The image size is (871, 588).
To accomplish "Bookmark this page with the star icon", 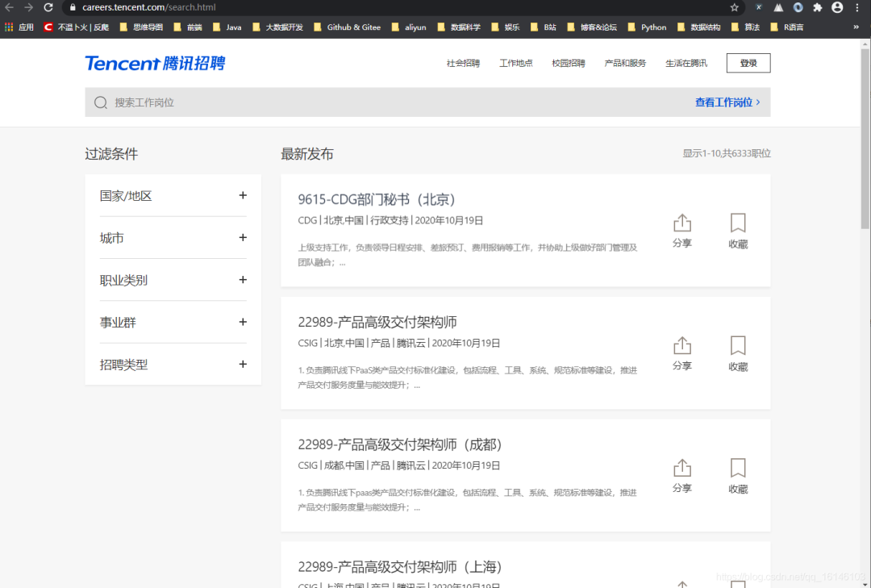I will point(735,7).
